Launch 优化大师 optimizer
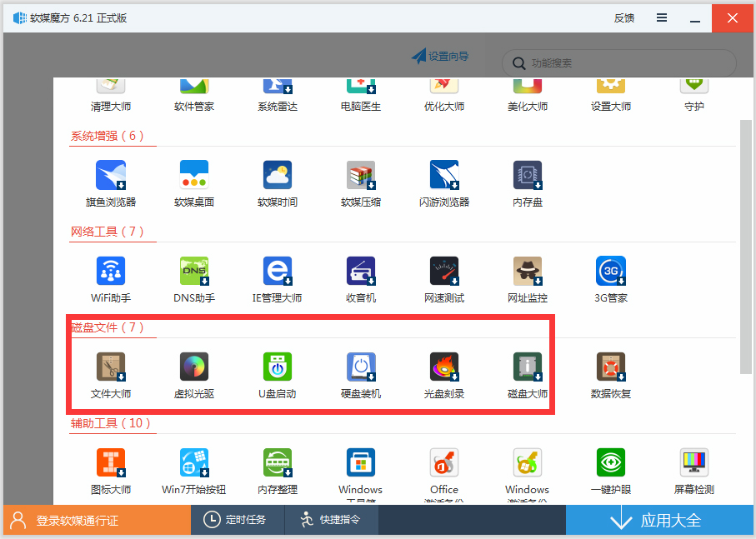 (x=444, y=96)
